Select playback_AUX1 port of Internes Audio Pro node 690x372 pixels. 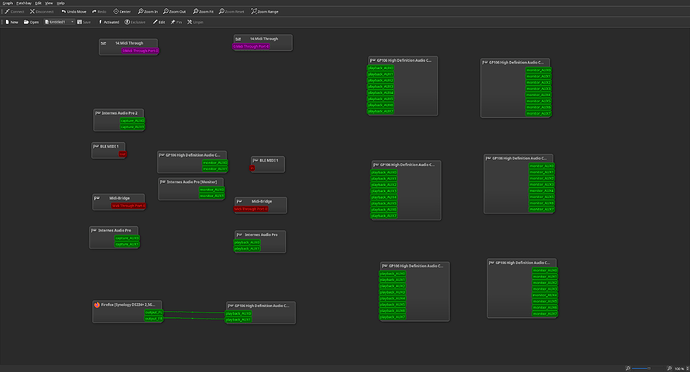247,248
